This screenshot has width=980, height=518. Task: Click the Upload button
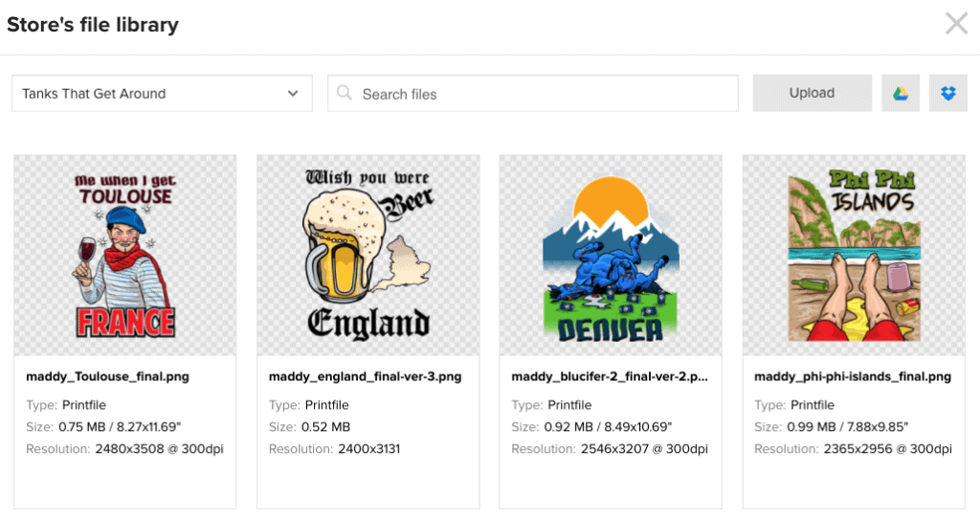(x=812, y=93)
